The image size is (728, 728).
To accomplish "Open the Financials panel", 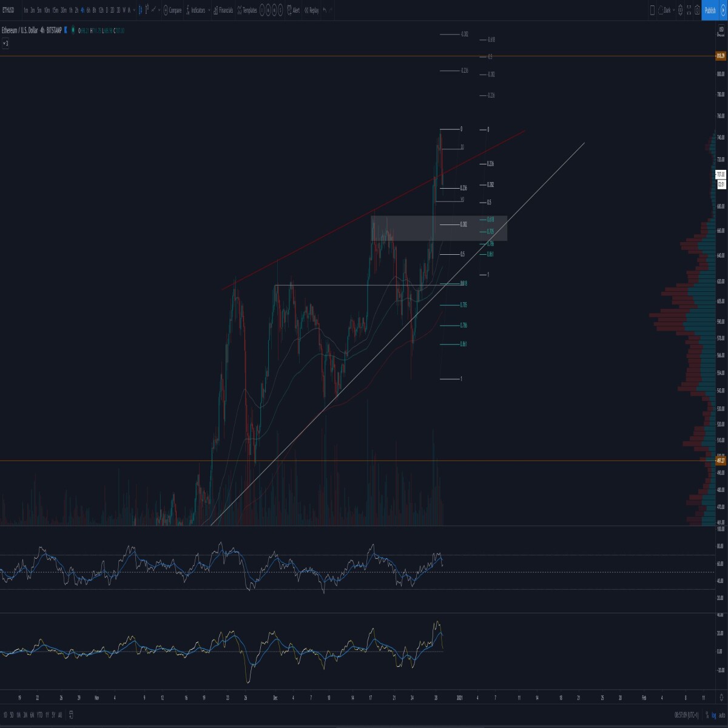I will tap(223, 10).
